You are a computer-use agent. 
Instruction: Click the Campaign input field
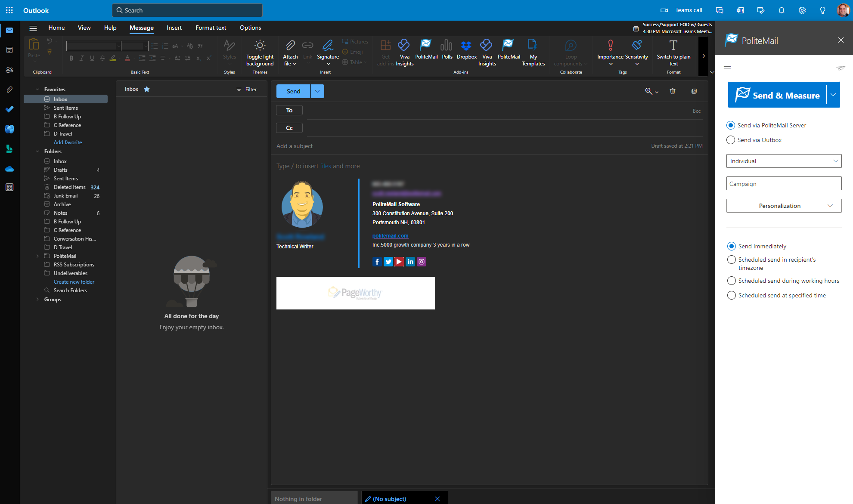pyautogui.click(x=784, y=184)
